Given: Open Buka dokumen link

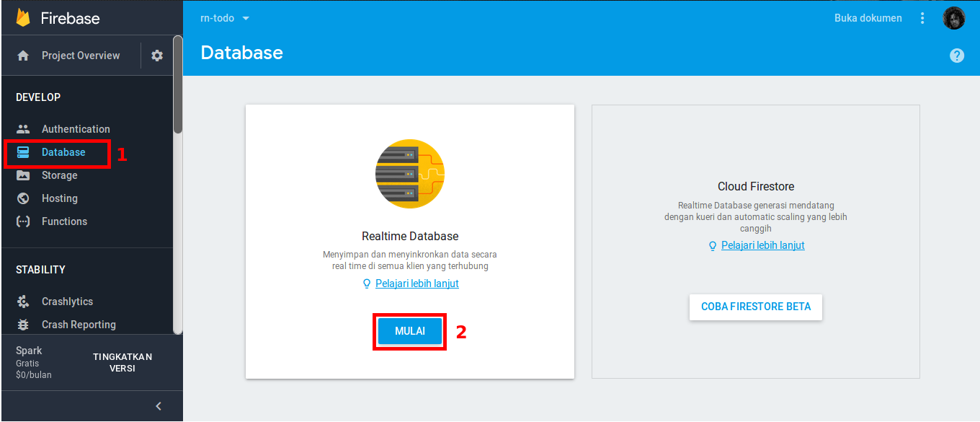Looking at the screenshot, I should pyautogui.click(x=868, y=18).
